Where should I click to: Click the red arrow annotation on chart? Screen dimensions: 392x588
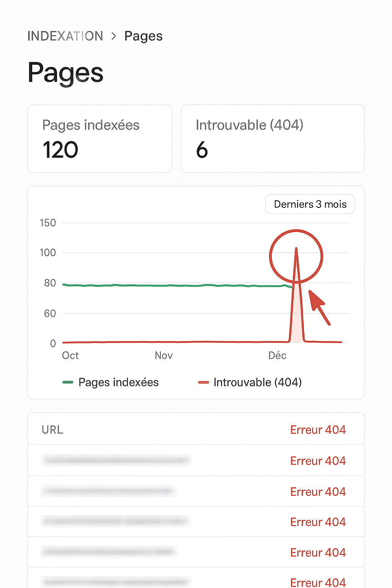[319, 307]
